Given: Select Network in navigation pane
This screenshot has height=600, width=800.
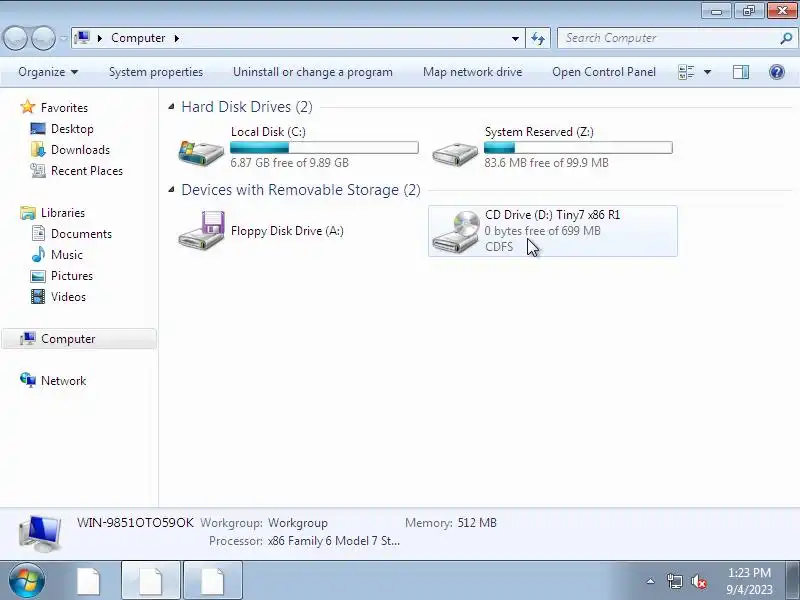Looking at the screenshot, I should pos(63,381).
